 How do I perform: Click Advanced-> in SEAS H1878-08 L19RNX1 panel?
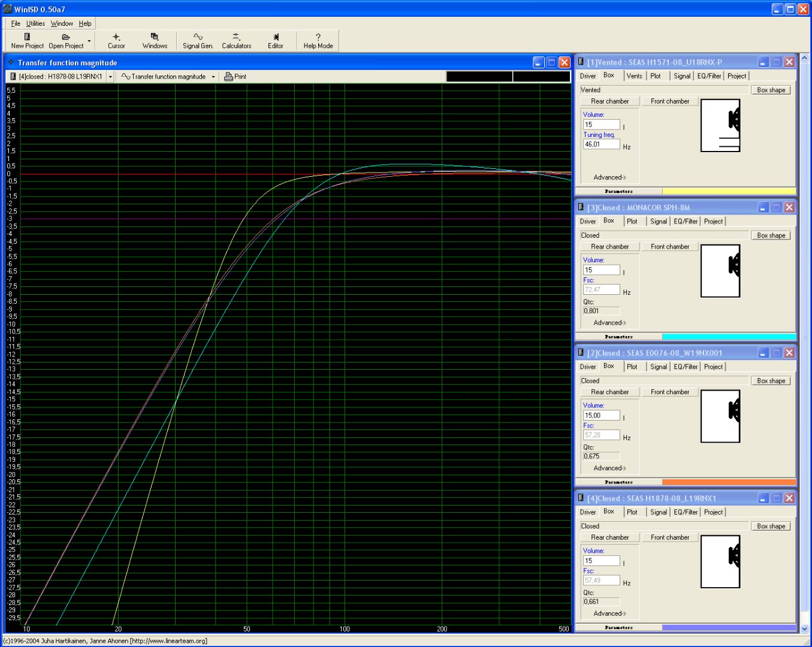point(609,613)
